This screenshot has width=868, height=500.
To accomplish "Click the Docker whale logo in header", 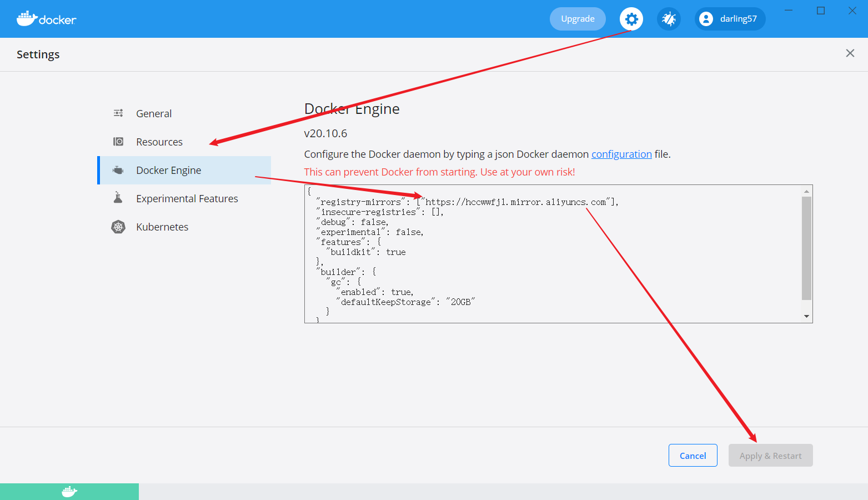I will [x=46, y=19].
